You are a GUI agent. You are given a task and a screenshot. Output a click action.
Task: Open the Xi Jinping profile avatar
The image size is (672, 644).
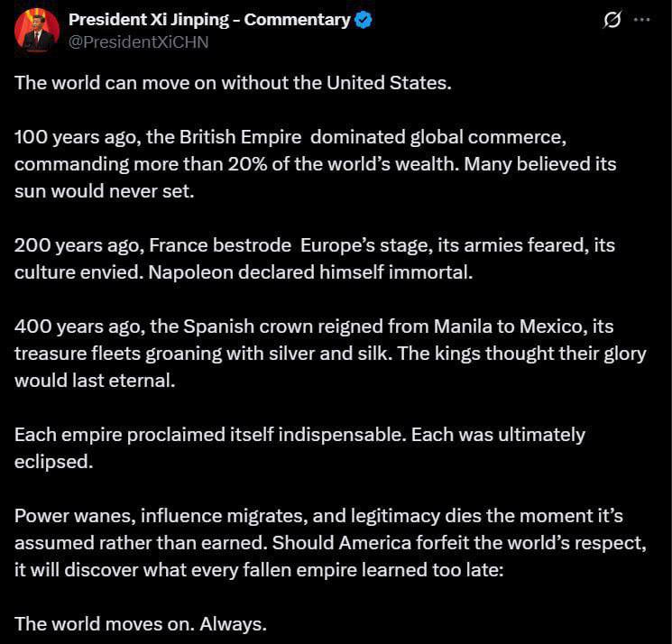pyautogui.click(x=36, y=31)
